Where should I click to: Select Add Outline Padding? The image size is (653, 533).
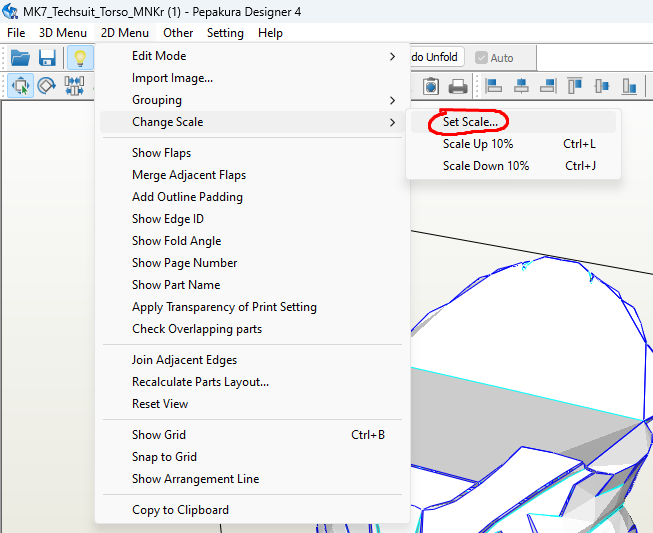(x=252, y=197)
